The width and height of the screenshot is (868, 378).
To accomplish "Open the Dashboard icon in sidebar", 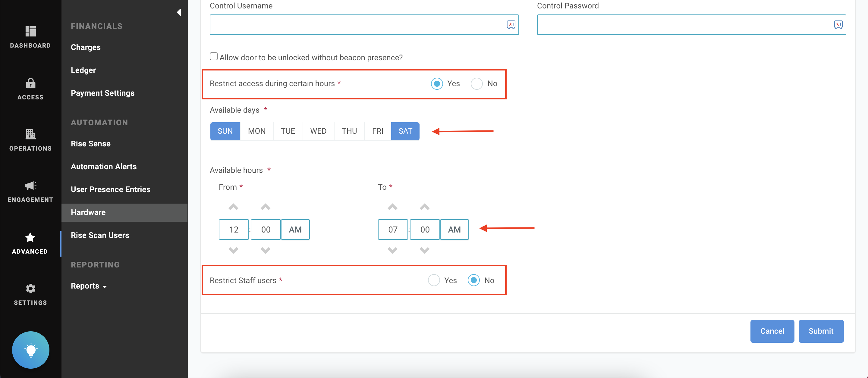I will point(30,31).
